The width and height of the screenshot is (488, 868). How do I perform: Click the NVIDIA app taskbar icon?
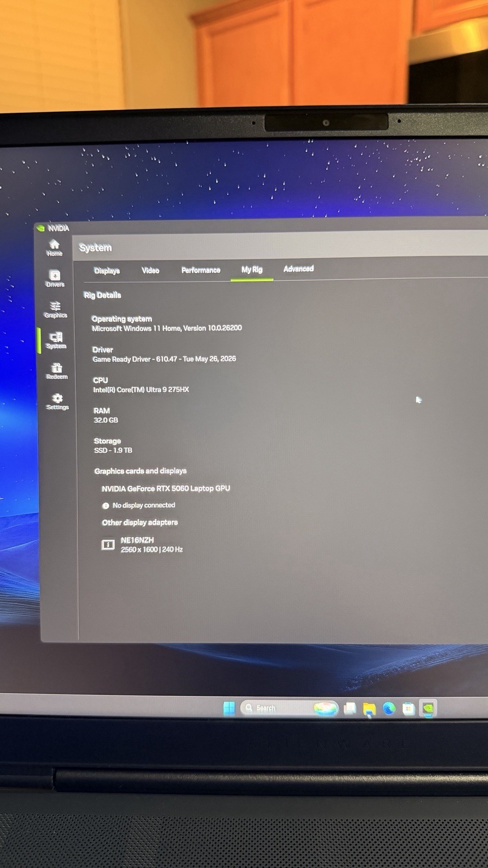[x=428, y=708]
